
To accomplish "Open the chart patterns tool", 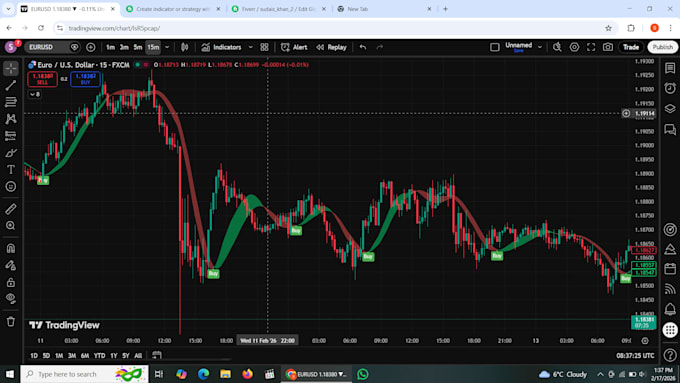I will (11, 119).
